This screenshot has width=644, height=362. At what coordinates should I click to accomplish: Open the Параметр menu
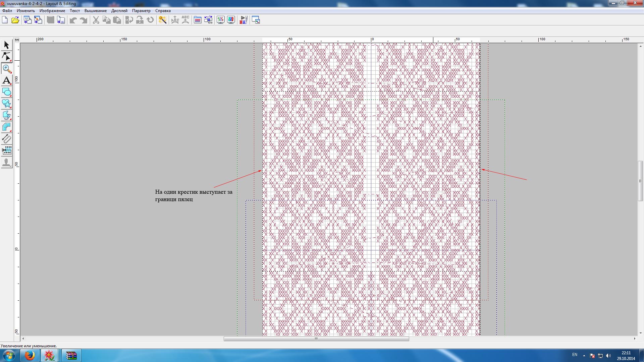tap(141, 11)
